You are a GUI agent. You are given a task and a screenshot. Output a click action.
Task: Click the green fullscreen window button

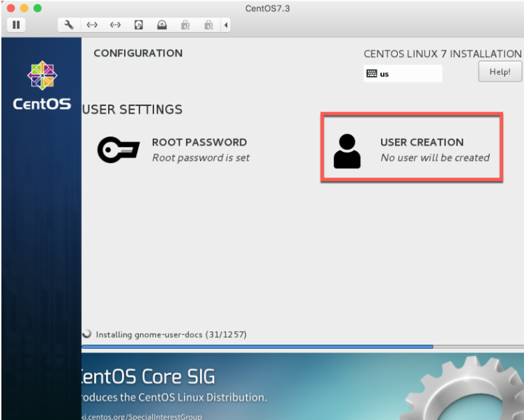pos(38,8)
